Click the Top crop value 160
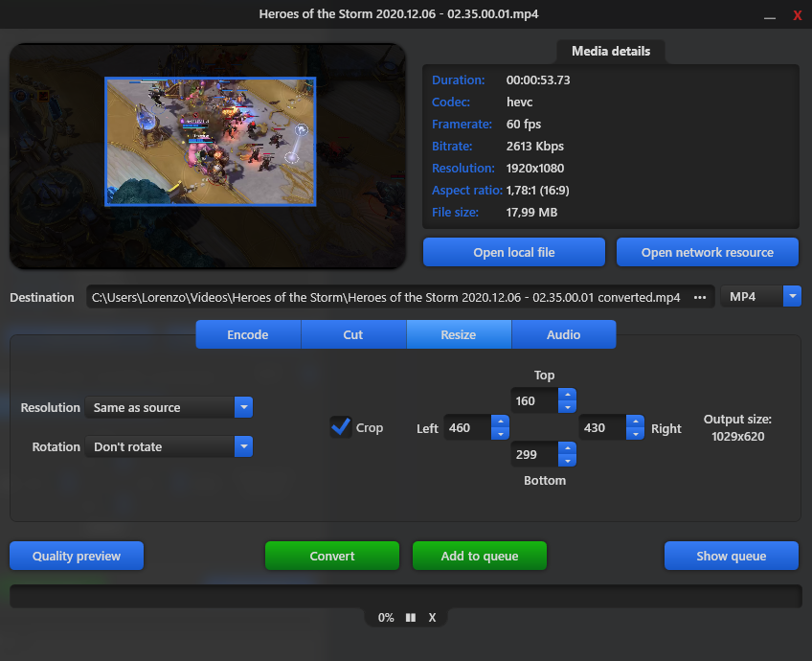This screenshot has height=661, width=812. (534, 401)
